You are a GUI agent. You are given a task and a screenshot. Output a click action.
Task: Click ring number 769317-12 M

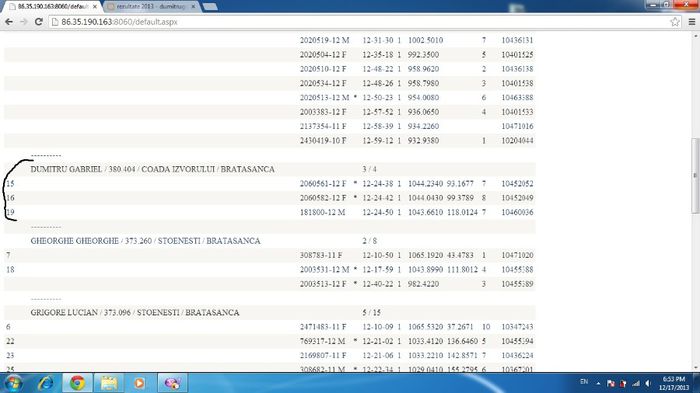point(322,341)
